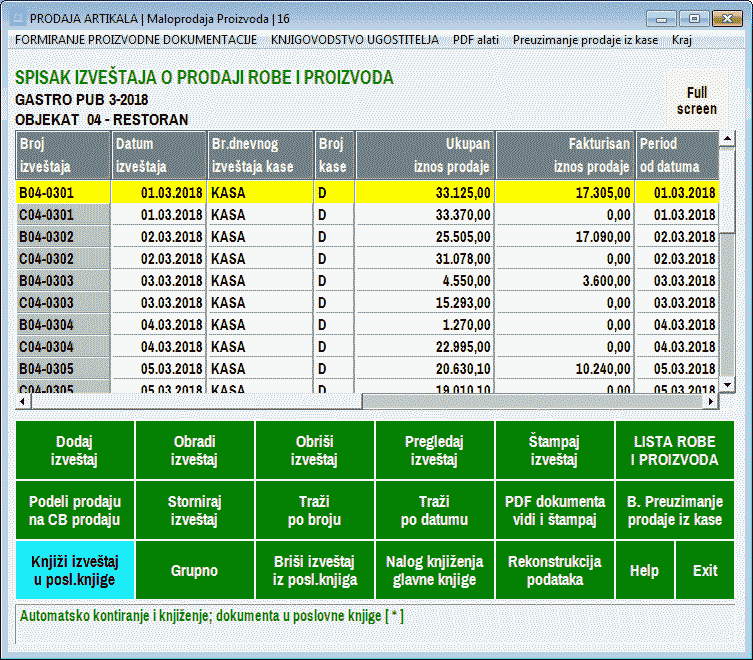Click Dodaj izveštaj button
753x660 pixels.
(75, 450)
